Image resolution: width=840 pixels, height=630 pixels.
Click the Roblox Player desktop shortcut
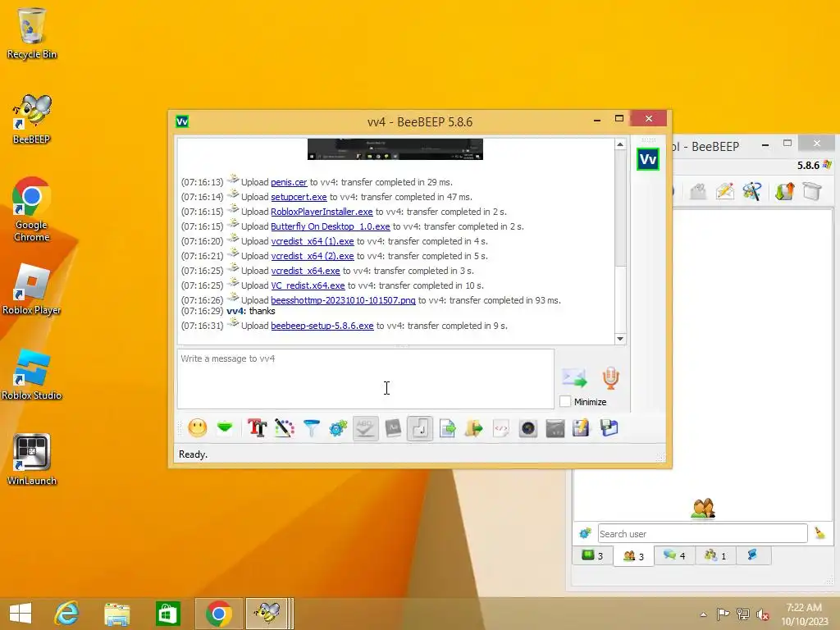[32, 290]
